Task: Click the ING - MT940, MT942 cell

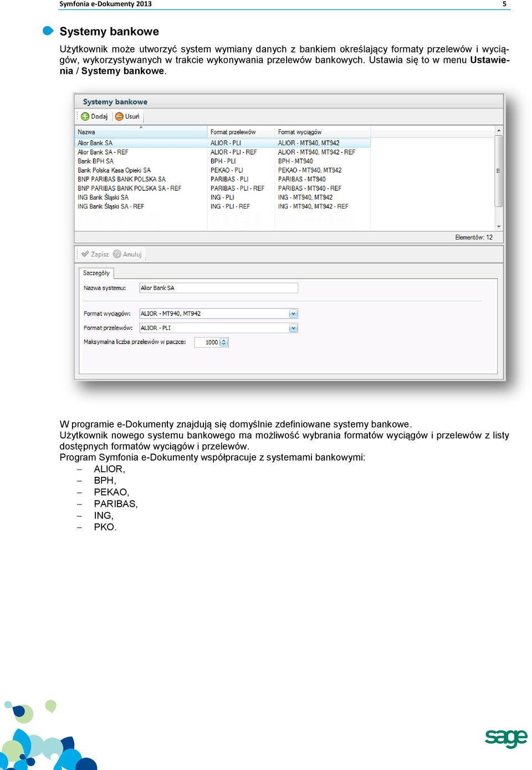Action: (305, 197)
